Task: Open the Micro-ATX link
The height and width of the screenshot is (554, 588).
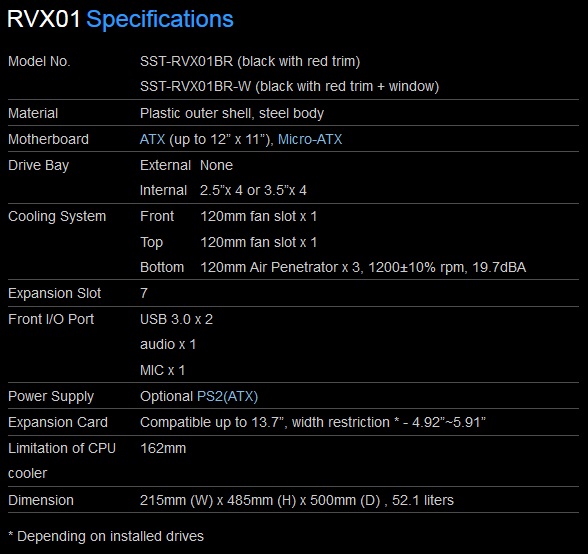Action: [x=310, y=139]
